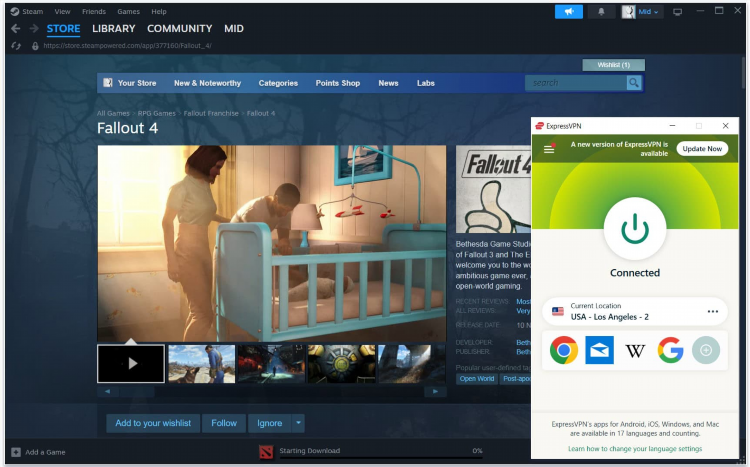Click the Ignore button
The height and width of the screenshot is (467, 750).
pyautogui.click(x=270, y=423)
